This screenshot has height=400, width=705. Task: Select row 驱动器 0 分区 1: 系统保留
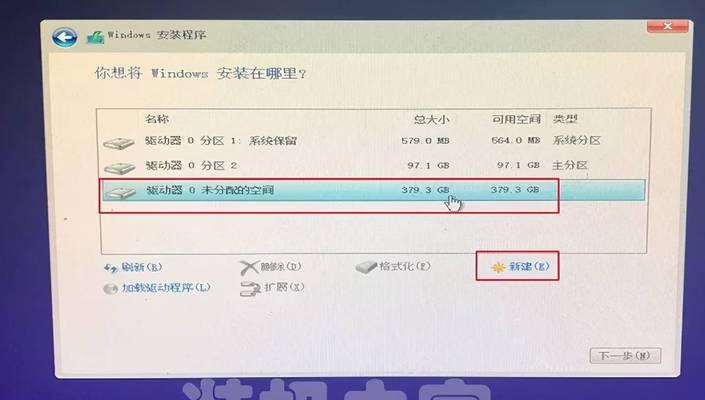click(373, 141)
